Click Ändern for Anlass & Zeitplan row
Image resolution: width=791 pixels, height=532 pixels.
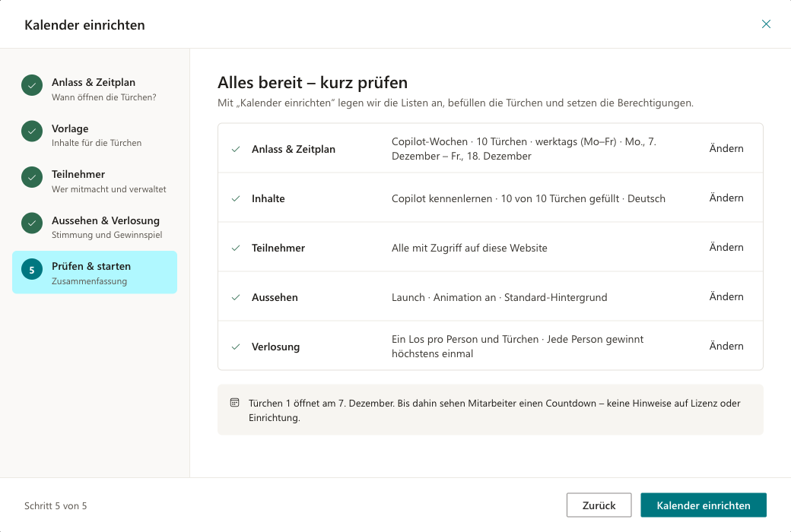(x=726, y=148)
